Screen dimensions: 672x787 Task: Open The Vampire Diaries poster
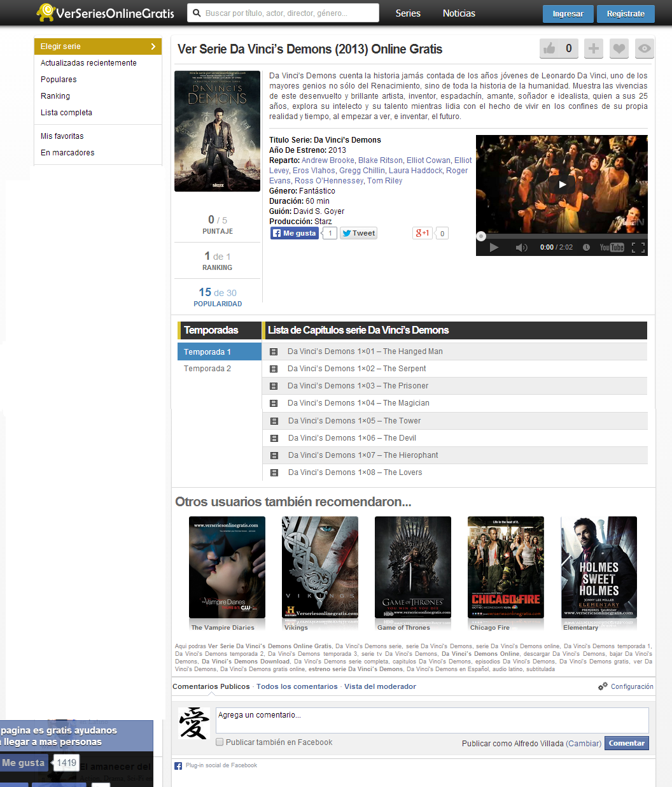coord(227,567)
